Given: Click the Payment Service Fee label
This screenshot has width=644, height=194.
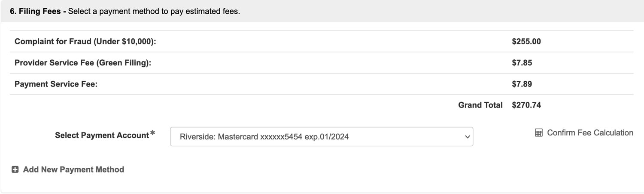Looking at the screenshot, I should coord(56,84).
